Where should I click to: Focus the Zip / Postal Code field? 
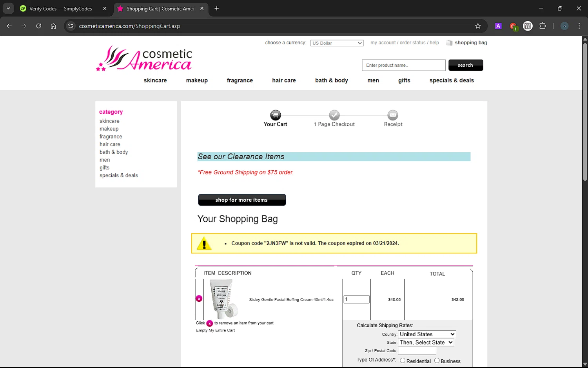pyautogui.click(x=417, y=351)
